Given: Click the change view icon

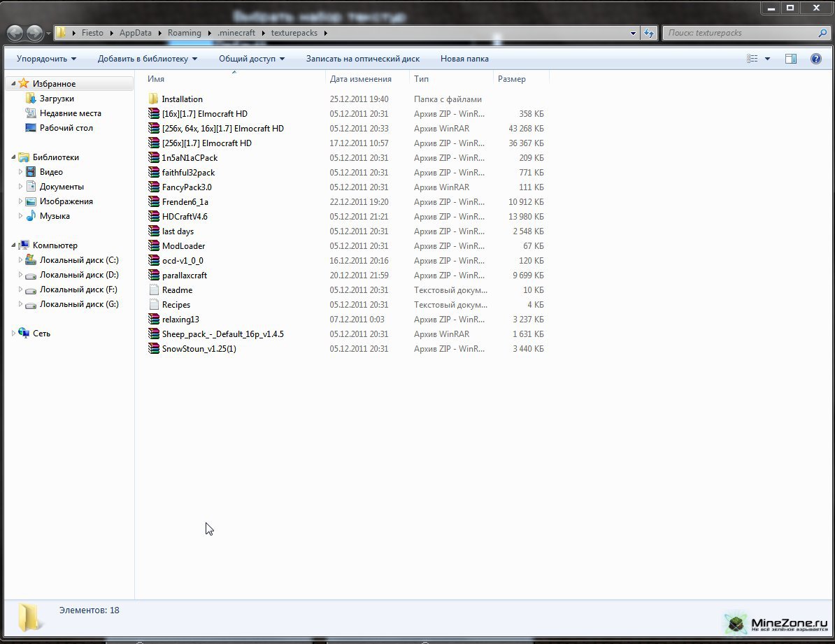Looking at the screenshot, I should [752, 59].
